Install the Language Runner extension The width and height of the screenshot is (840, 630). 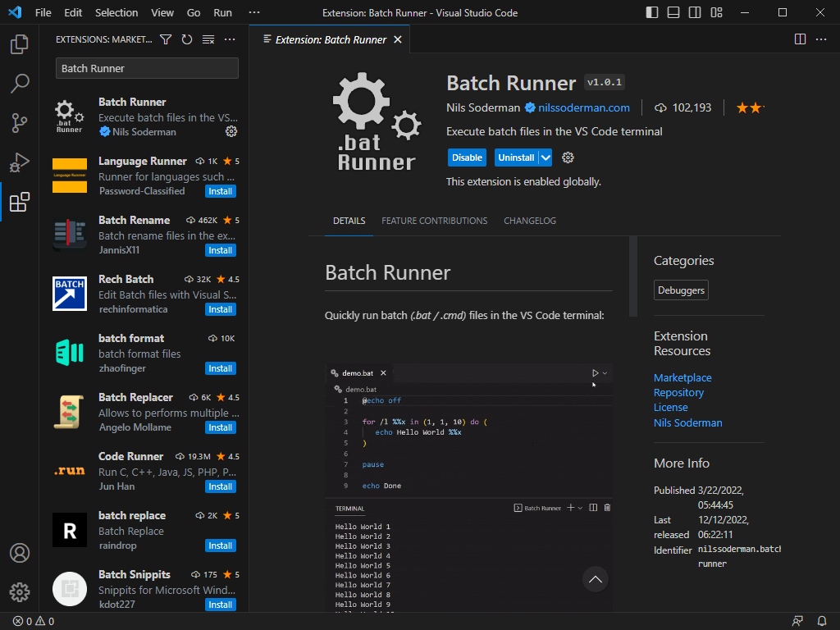click(220, 192)
